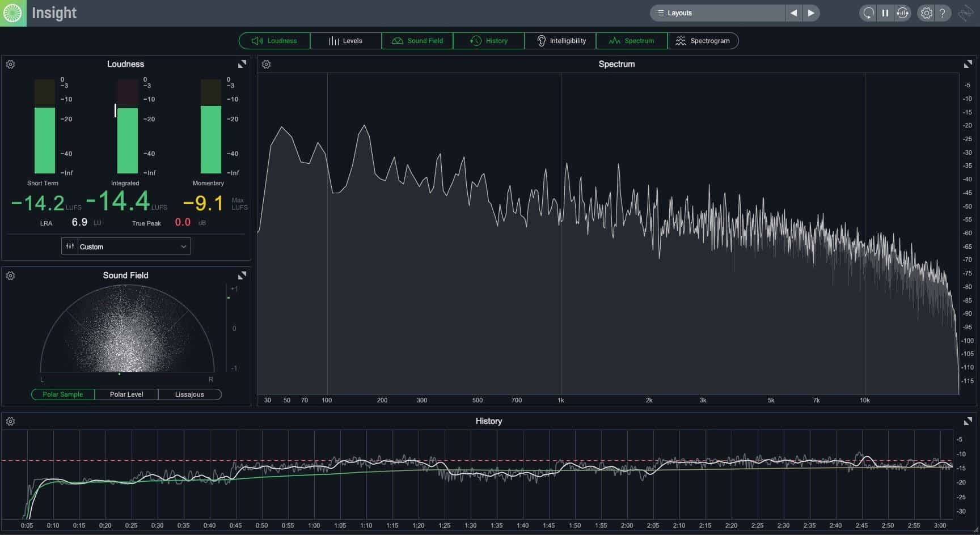Select Polar Level view
The width and height of the screenshot is (980, 535).
click(x=126, y=394)
